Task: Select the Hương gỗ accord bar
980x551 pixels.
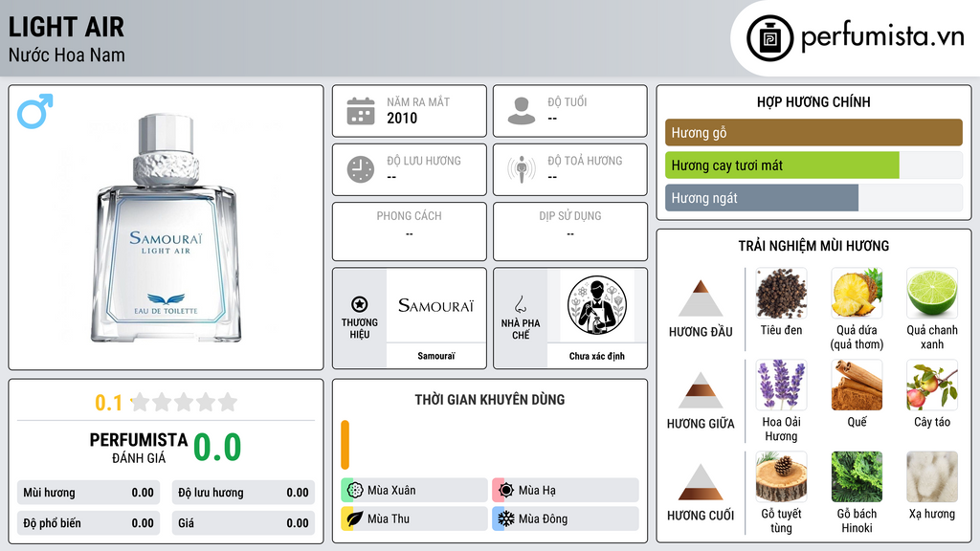Action: coord(813,132)
